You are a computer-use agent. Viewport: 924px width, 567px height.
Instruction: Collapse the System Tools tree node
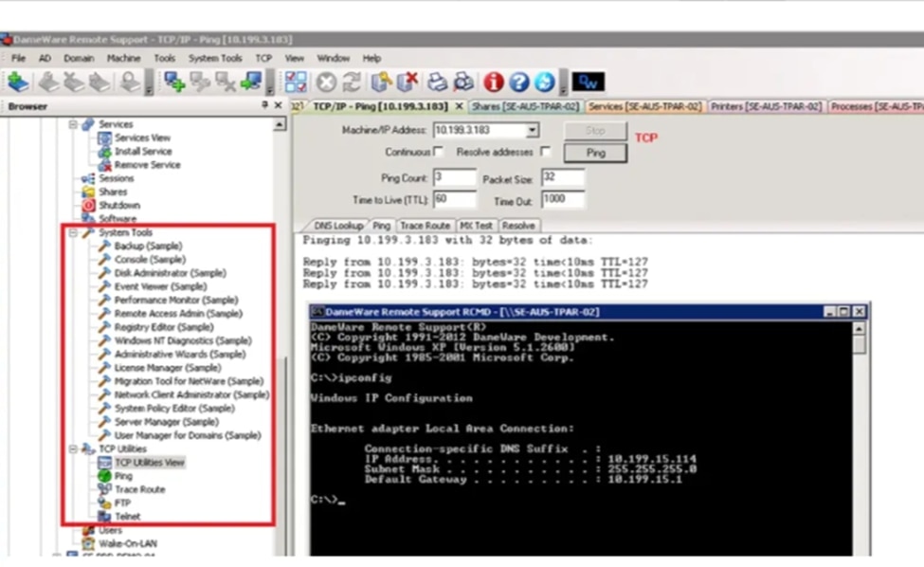[x=73, y=233]
